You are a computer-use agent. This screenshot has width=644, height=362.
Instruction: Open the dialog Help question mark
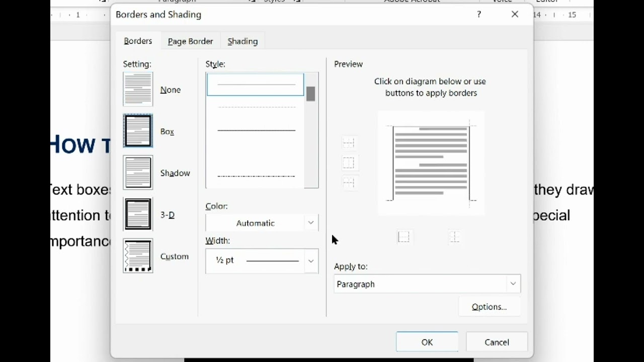click(479, 15)
